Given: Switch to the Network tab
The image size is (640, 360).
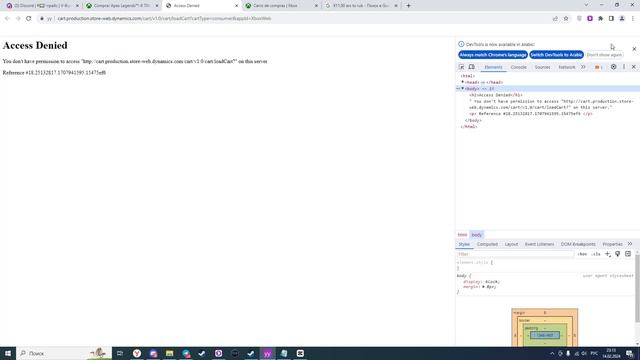Looking at the screenshot, I should [567, 67].
